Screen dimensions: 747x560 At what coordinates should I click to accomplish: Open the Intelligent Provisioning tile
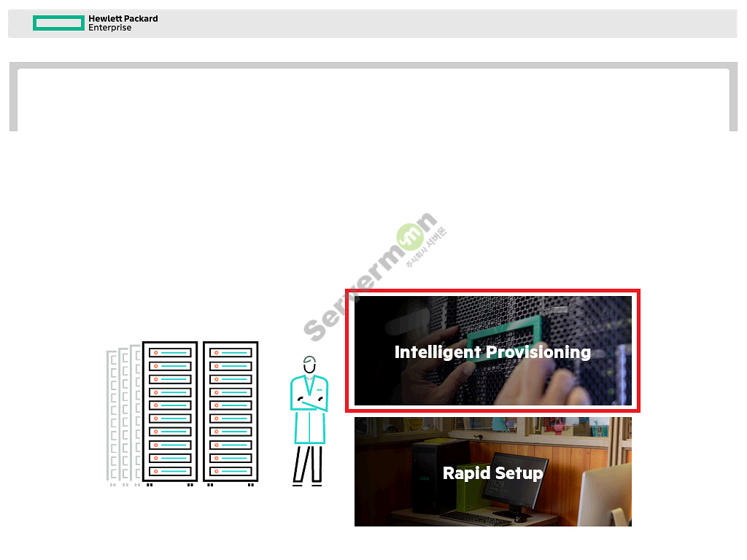[492, 351]
